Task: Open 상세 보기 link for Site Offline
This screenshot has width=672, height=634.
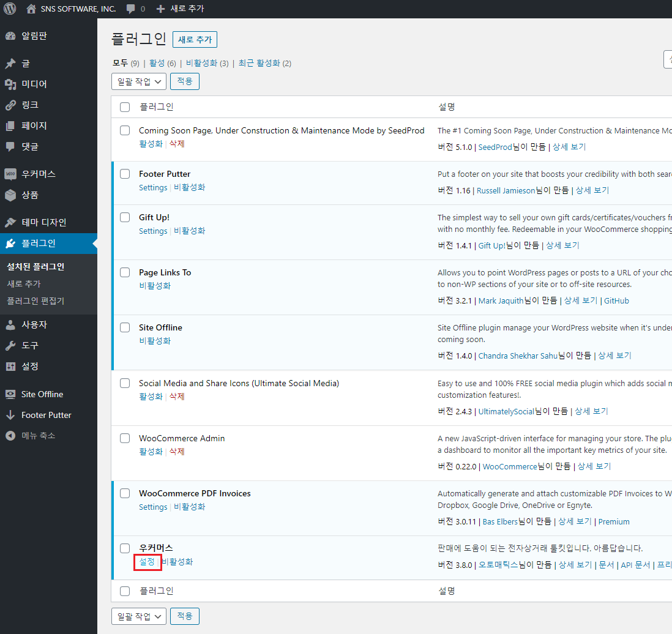Action: [614, 356]
